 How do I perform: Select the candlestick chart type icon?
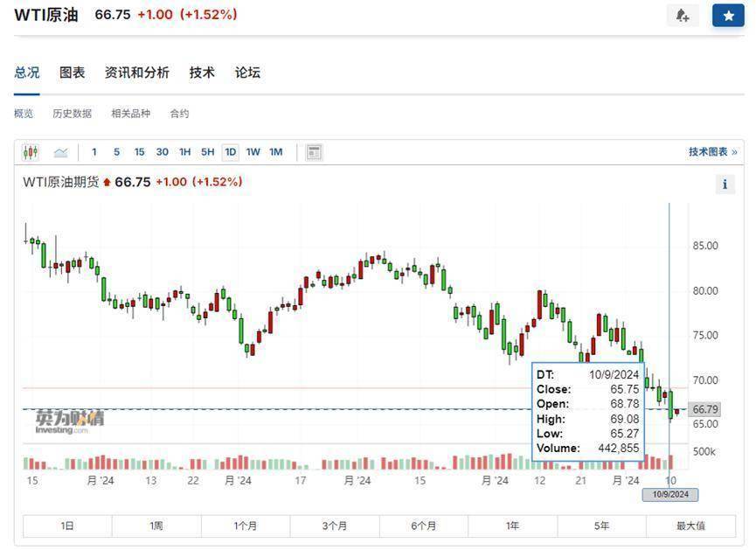[31, 152]
